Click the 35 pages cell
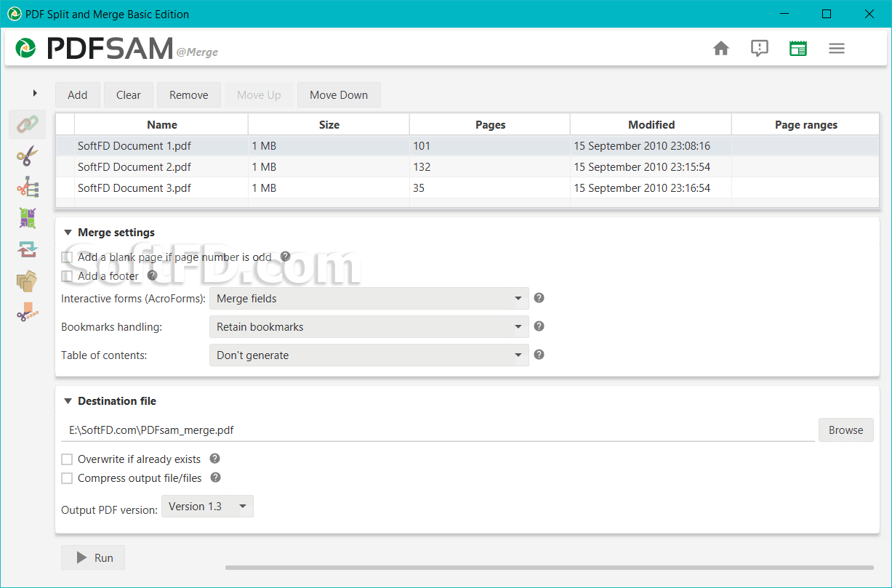Screen dimensions: 892x588 click(490, 188)
